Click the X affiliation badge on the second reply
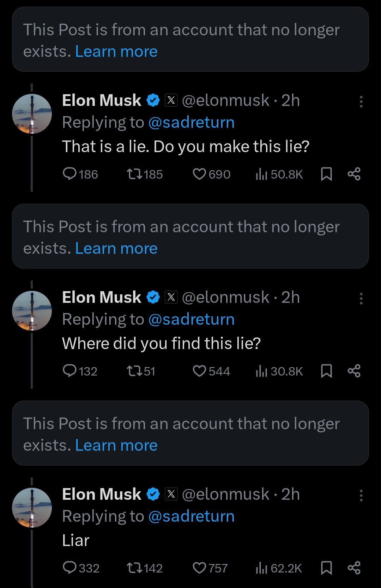The width and height of the screenshot is (381, 588). tap(171, 297)
